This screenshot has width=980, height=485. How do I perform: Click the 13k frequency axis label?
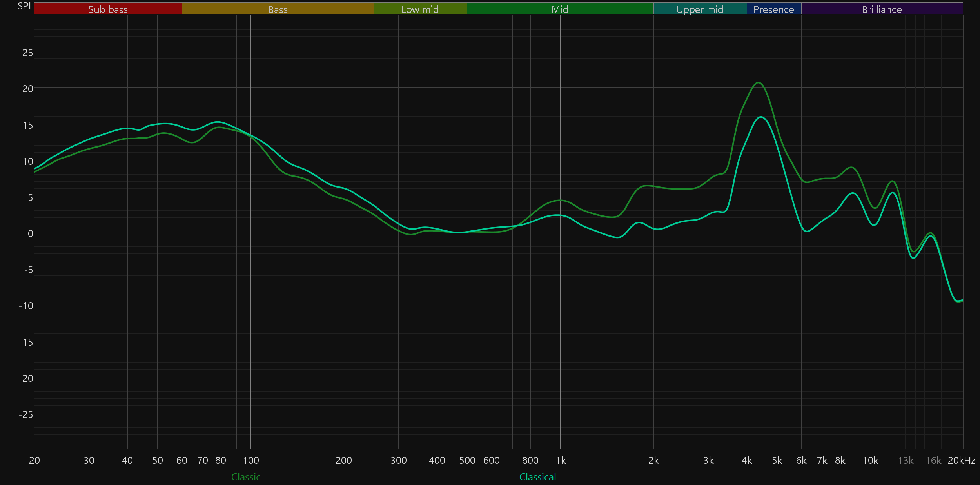pos(906,460)
